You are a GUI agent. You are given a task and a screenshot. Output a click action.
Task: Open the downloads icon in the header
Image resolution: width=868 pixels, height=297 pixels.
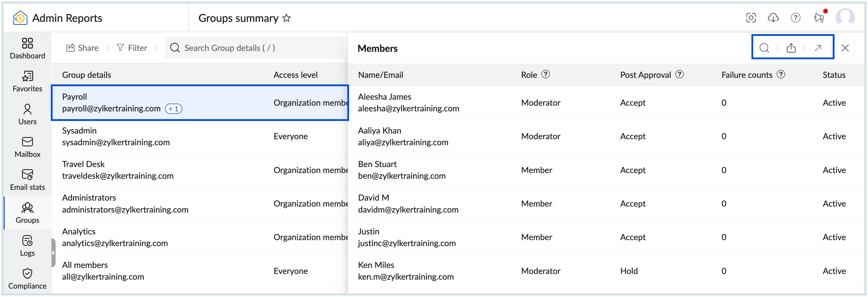(x=773, y=18)
